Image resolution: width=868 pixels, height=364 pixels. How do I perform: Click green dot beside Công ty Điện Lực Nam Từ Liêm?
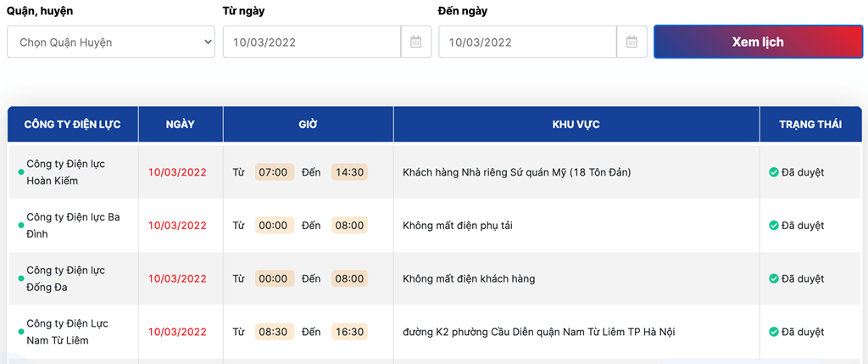click(x=21, y=332)
